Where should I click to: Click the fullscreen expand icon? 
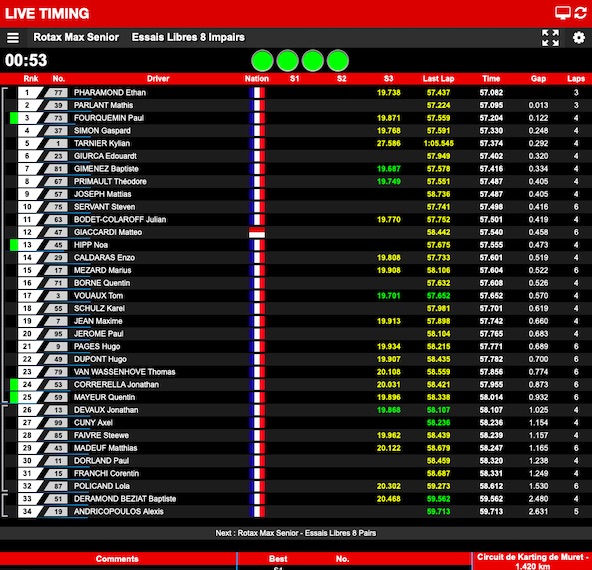(x=550, y=38)
